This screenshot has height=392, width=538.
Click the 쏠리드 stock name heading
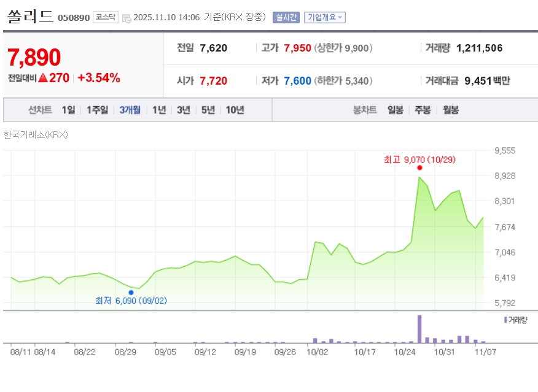click(29, 17)
